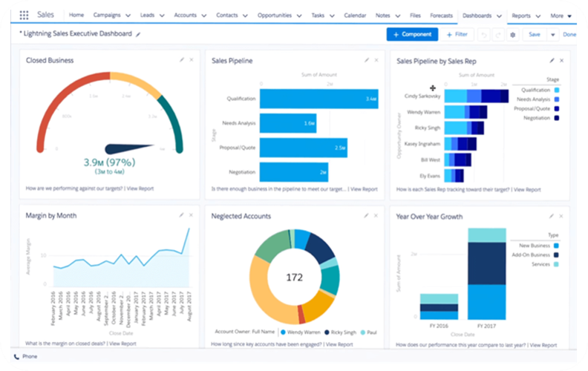
Task: Open the Save options dropdown arrow
Action: 553,35
